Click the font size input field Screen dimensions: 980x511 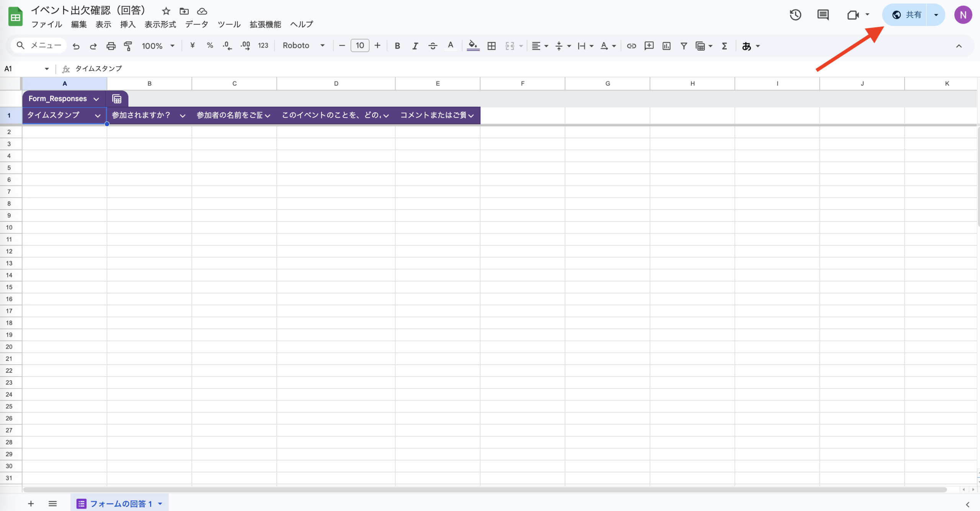(359, 46)
